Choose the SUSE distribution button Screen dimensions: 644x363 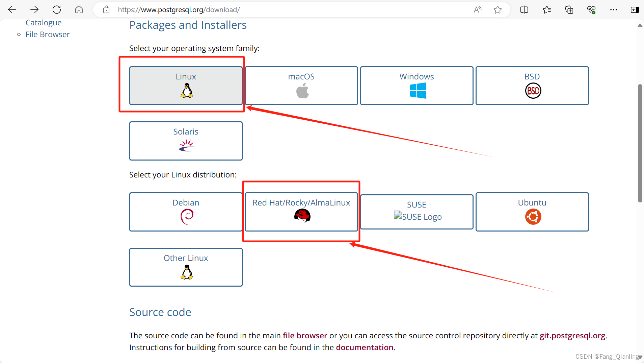(417, 212)
